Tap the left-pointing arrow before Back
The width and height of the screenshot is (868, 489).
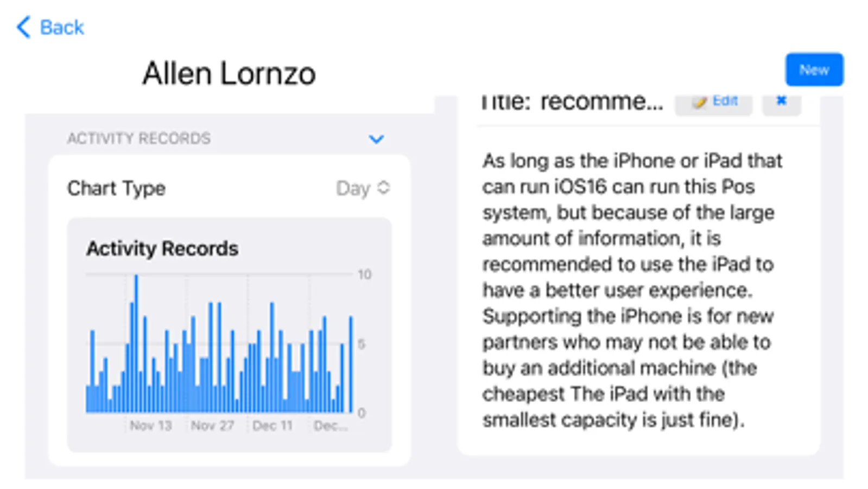pyautogui.click(x=23, y=26)
